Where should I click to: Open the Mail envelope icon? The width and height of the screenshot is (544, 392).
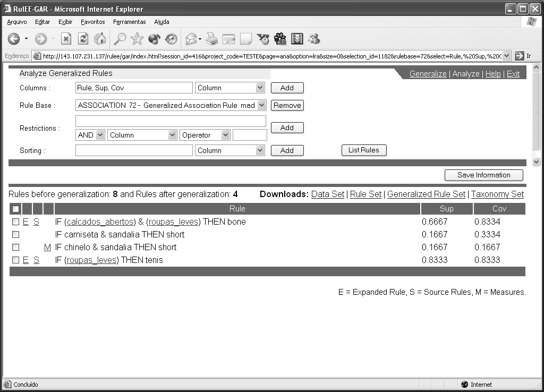coord(191,39)
